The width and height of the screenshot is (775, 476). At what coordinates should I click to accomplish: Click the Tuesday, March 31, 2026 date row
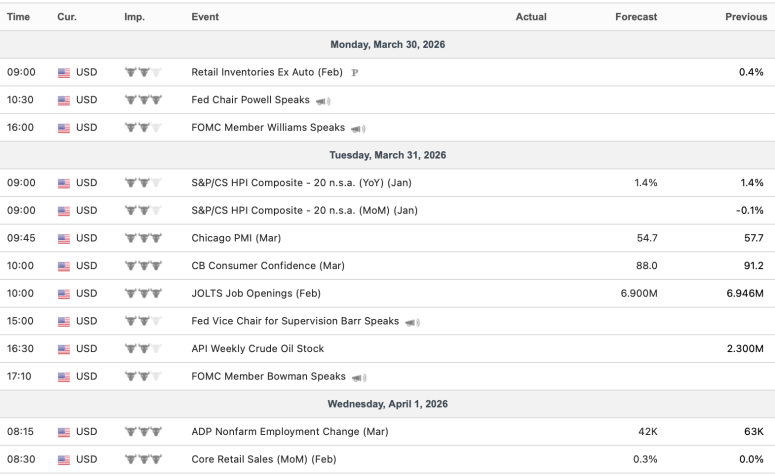coord(387,155)
